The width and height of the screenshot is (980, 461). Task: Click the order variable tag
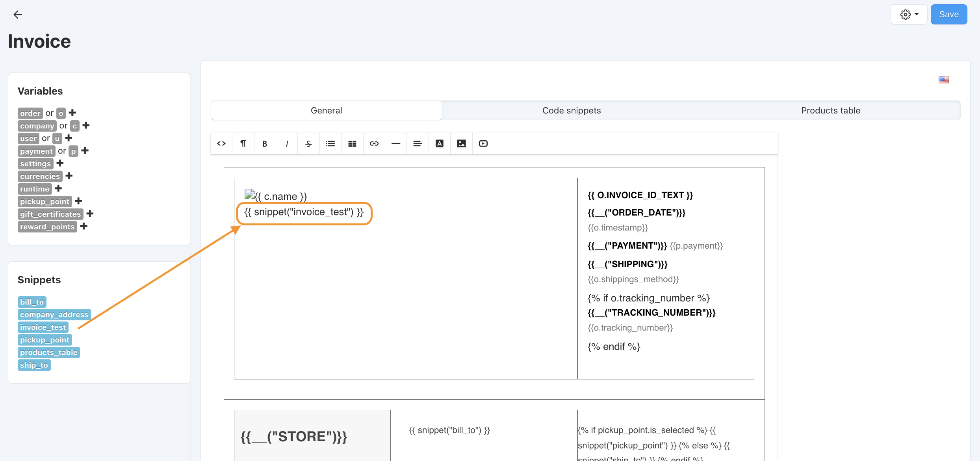[x=30, y=113]
